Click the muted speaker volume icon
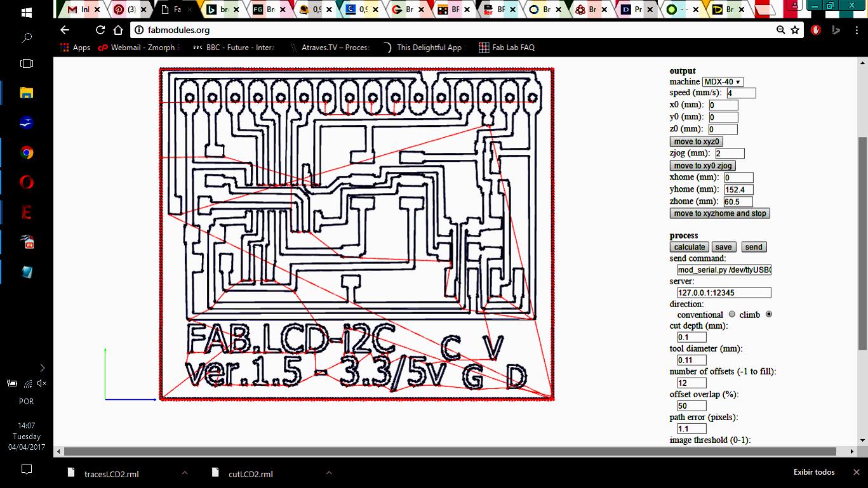This screenshot has height=488, width=868. (x=42, y=383)
